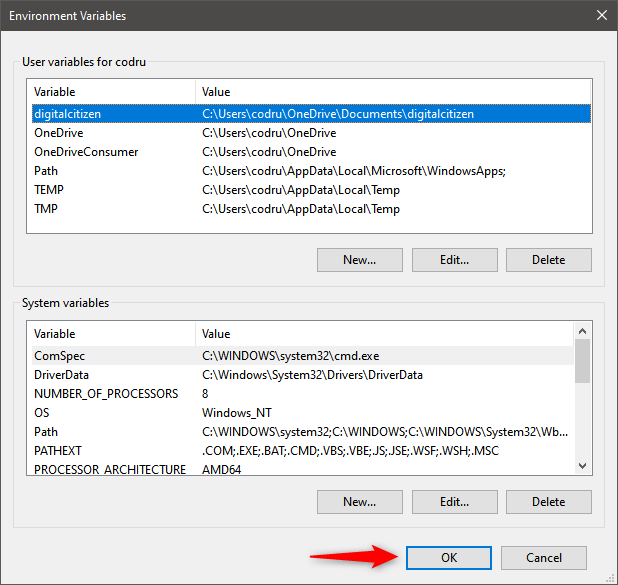The image size is (618, 585).
Task: Close the Environment Variables dialog
Action: (601, 15)
